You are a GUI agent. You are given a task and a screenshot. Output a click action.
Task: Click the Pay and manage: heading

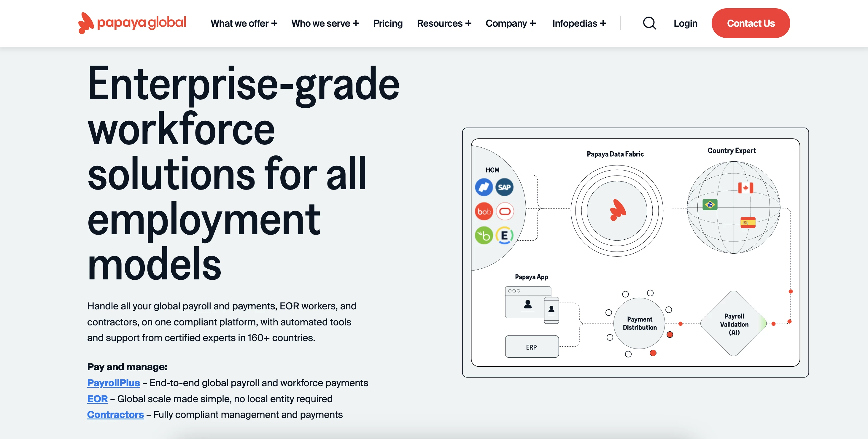[x=127, y=367]
